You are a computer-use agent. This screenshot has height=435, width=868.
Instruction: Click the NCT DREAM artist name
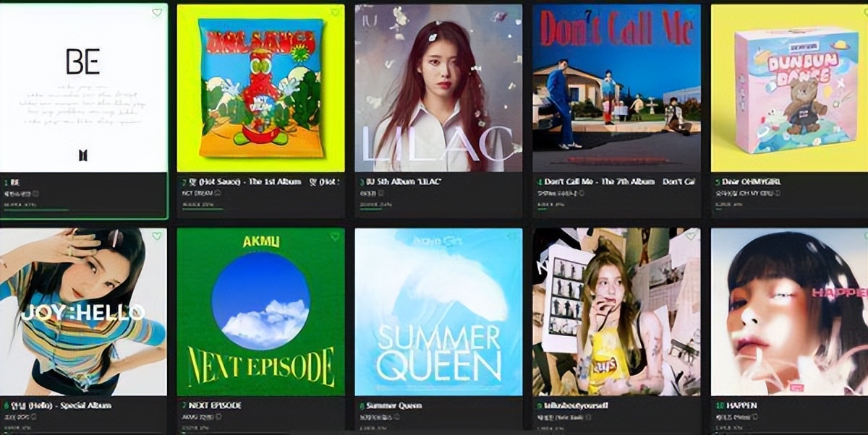point(197,193)
